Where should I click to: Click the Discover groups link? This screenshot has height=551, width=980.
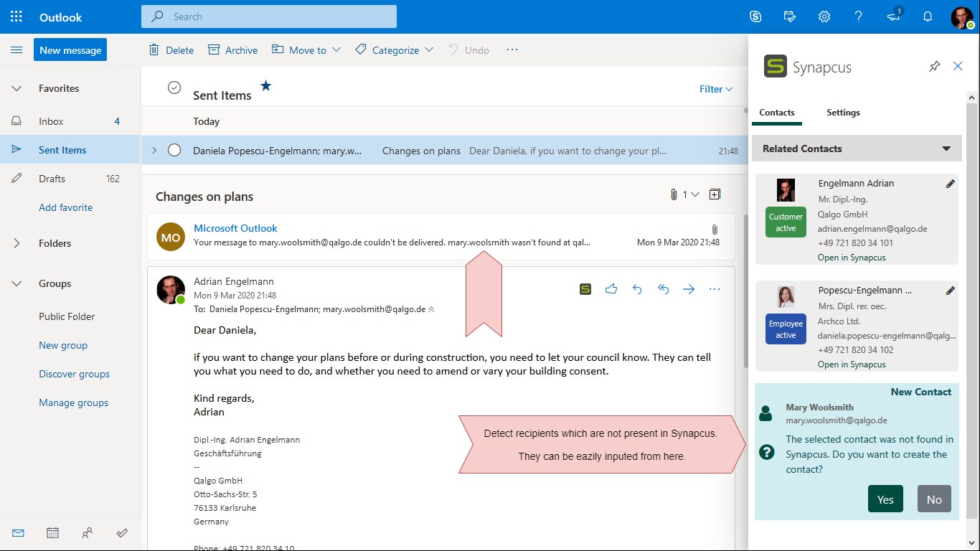[x=74, y=374]
